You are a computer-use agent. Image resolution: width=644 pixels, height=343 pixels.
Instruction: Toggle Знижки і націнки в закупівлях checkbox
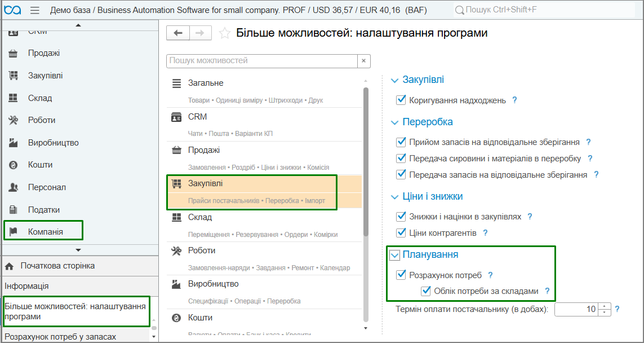click(x=401, y=216)
